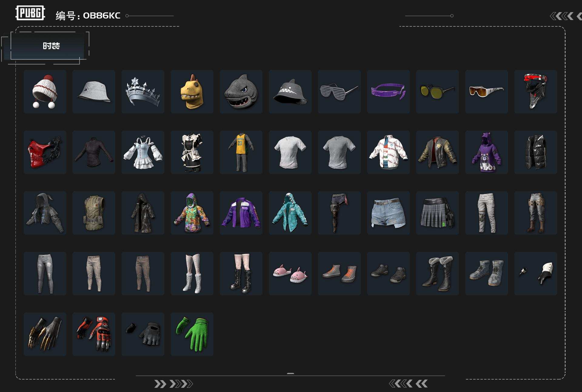The image size is (582, 392).
Task: Click the top-right left-pointing chevrons
Action: [x=562, y=16]
